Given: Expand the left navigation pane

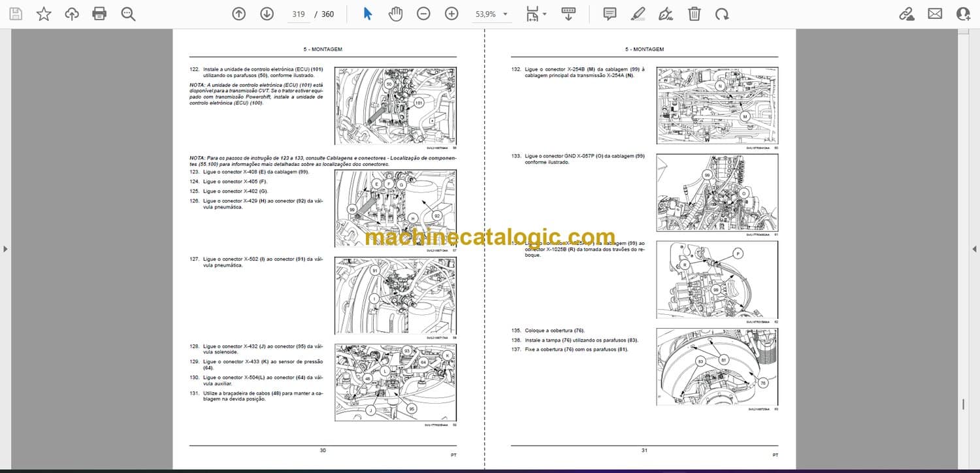Looking at the screenshot, I should (5, 249).
